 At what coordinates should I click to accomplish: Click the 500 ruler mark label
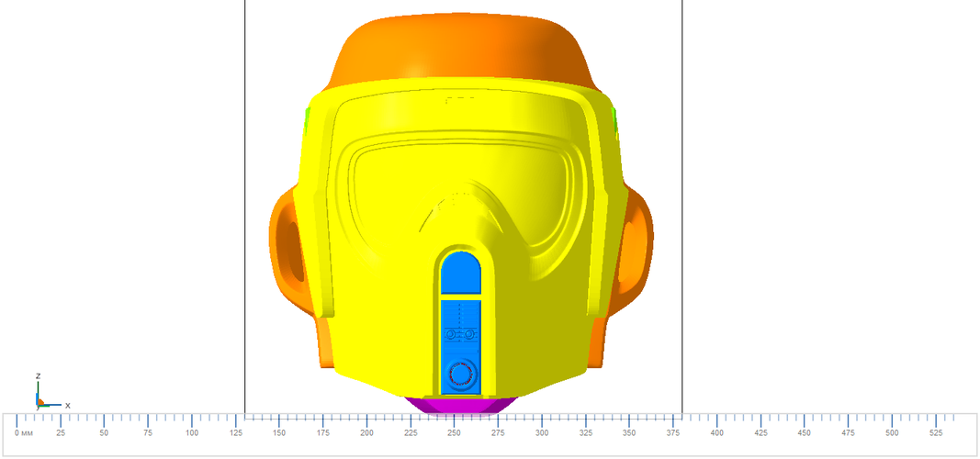pos(892,433)
